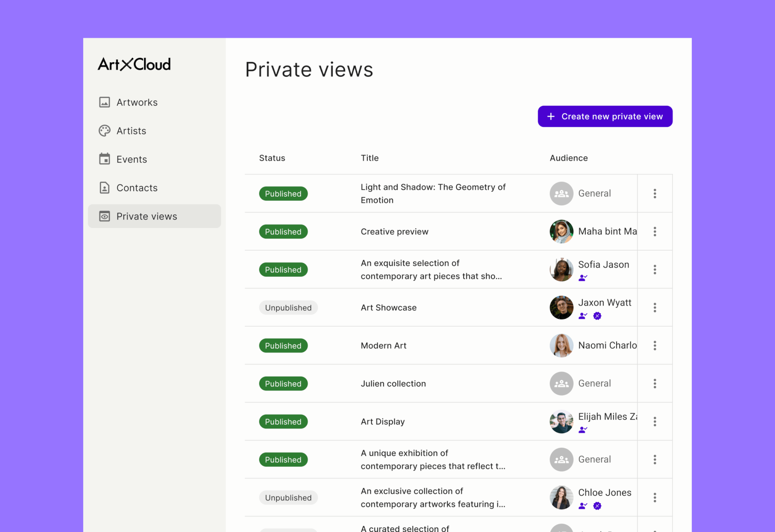Open the Contacts icon in sidebar
Image resolution: width=775 pixels, height=532 pixels.
tap(104, 188)
